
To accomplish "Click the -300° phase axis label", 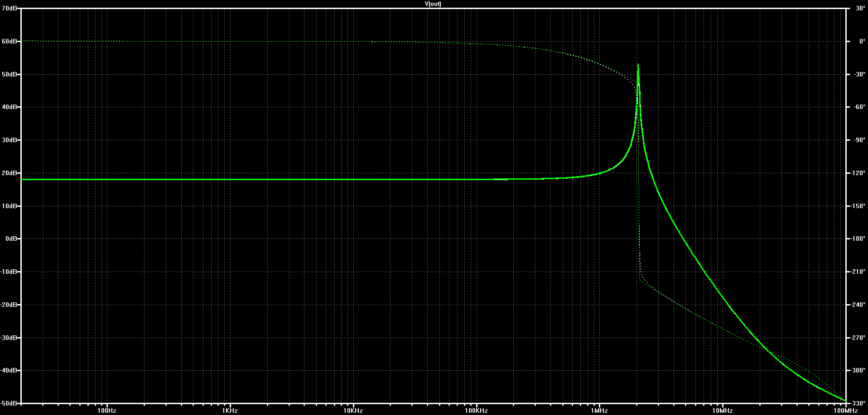I will coord(857,370).
